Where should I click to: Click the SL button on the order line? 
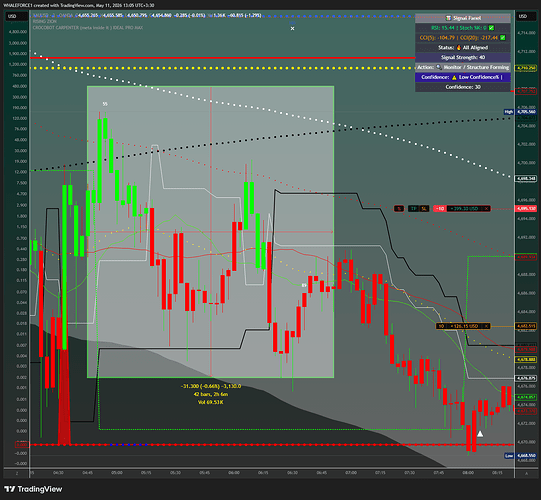[424, 208]
